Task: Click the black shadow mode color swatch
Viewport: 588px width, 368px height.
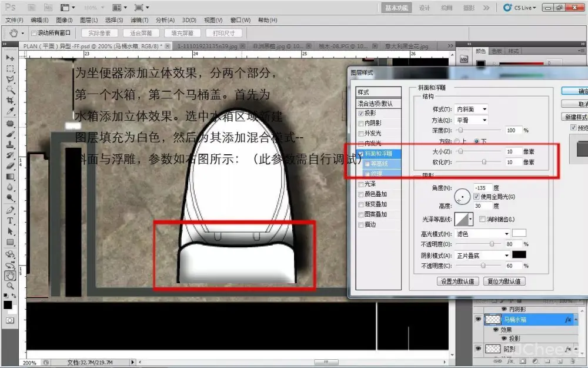Action: [x=519, y=255]
